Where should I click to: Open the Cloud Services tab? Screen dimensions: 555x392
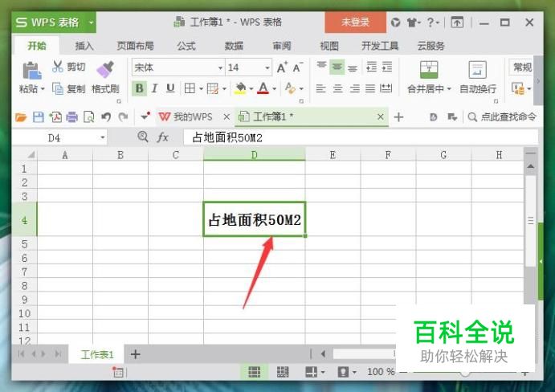point(431,46)
